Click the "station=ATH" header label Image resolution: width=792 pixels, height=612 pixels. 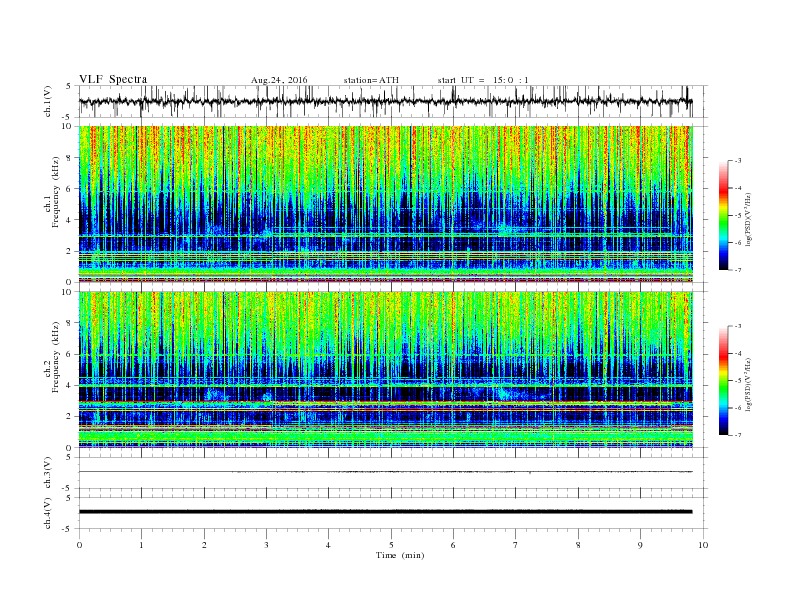tap(371, 80)
